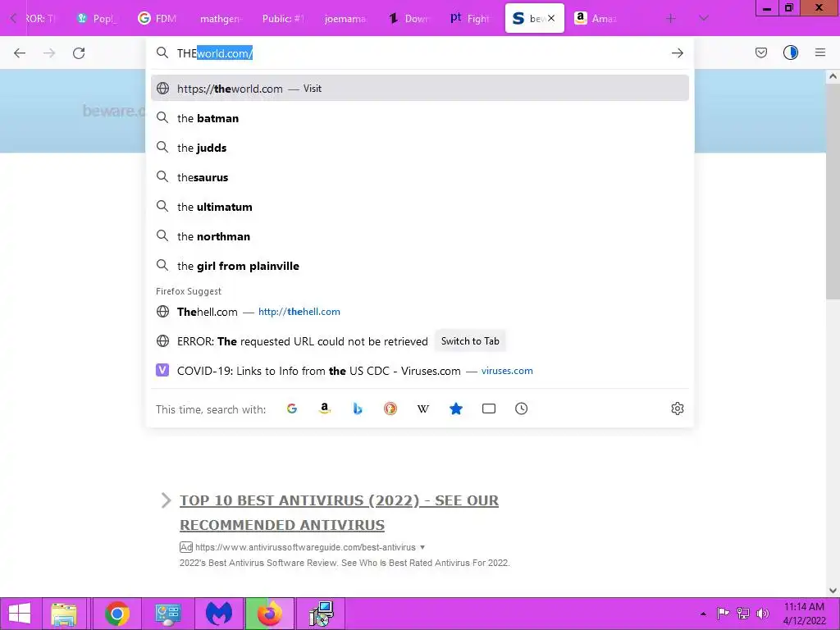Reload the current page
Viewport: 840px width, 630px height.
(x=79, y=53)
